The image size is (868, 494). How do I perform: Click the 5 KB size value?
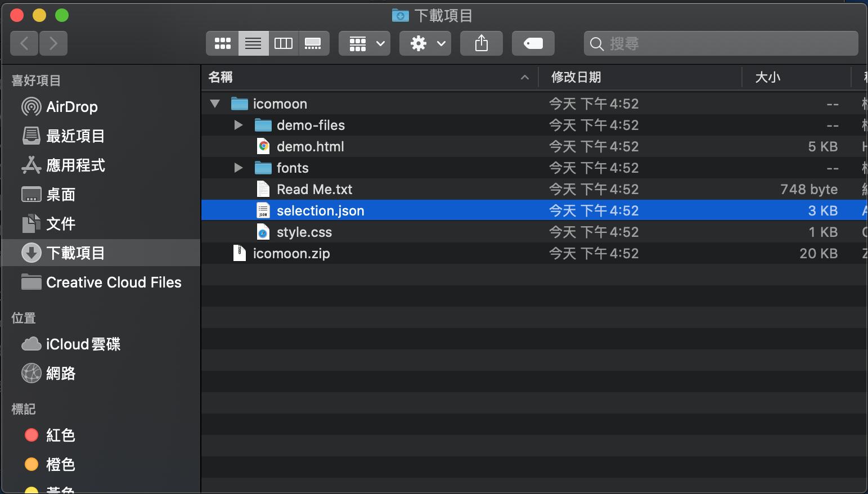click(823, 147)
